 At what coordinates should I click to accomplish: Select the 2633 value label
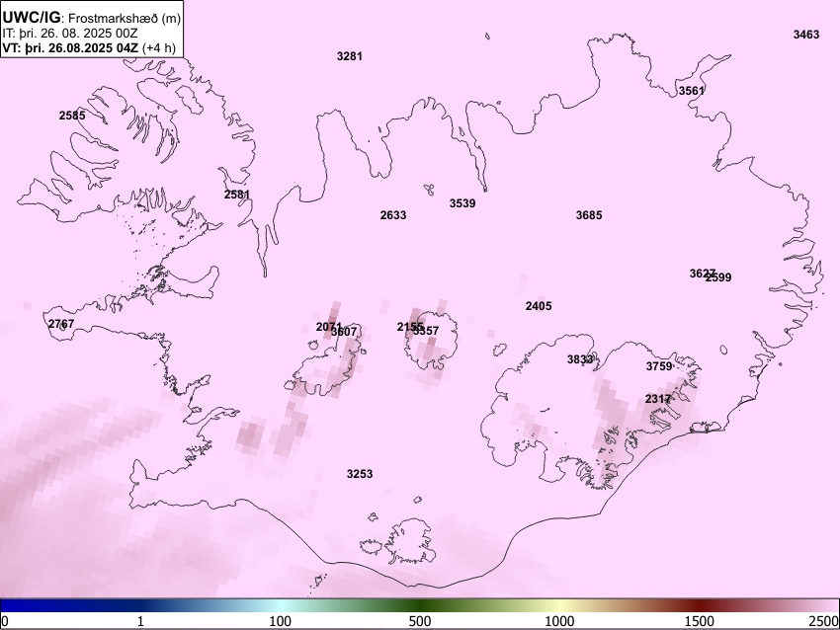(393, 215)
